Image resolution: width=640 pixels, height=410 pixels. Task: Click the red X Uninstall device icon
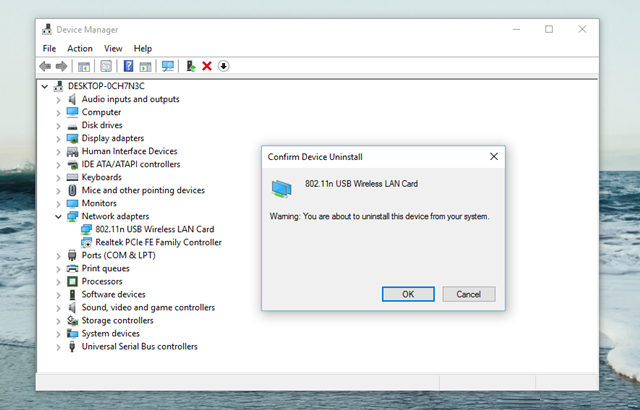coord(207,66)
